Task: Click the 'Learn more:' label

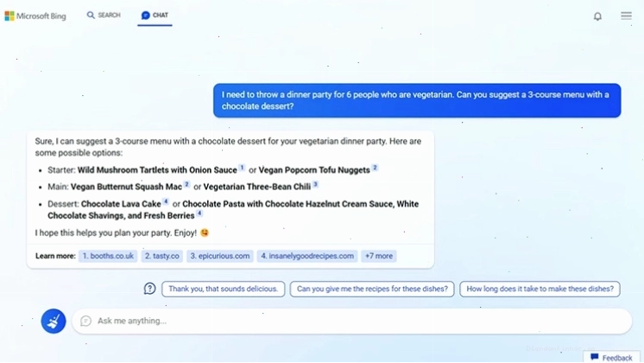Action: pos(55,256)
